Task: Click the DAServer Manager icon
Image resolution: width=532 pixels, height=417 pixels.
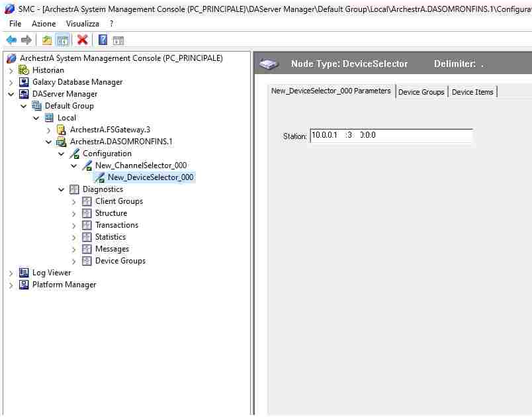Action: click(x=24, y=94)
